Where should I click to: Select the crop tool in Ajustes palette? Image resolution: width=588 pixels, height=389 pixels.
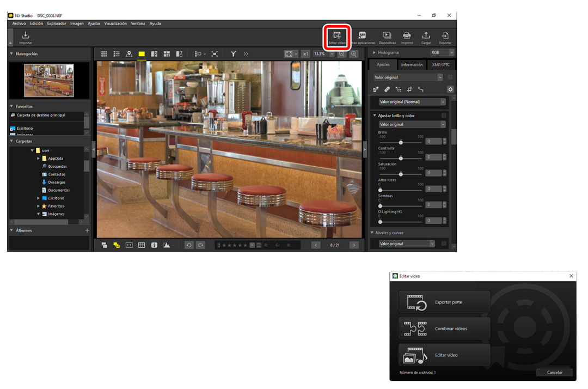tap(409, 89)
